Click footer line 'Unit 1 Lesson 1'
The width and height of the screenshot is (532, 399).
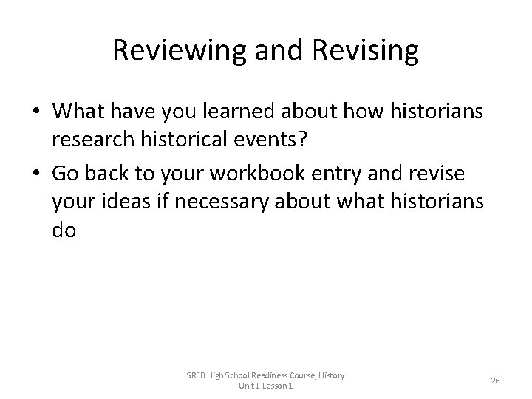(x=265, y=386)
